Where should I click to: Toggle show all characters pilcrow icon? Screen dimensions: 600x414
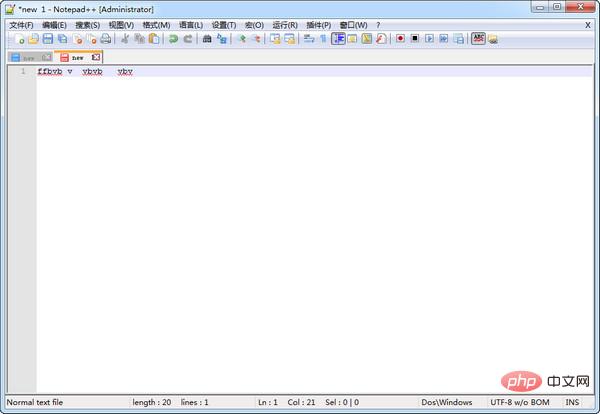pos(323,39)
